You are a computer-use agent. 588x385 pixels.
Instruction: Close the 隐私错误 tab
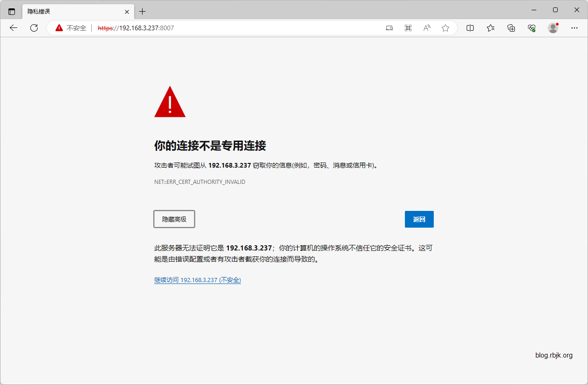(x=127, y=12)
